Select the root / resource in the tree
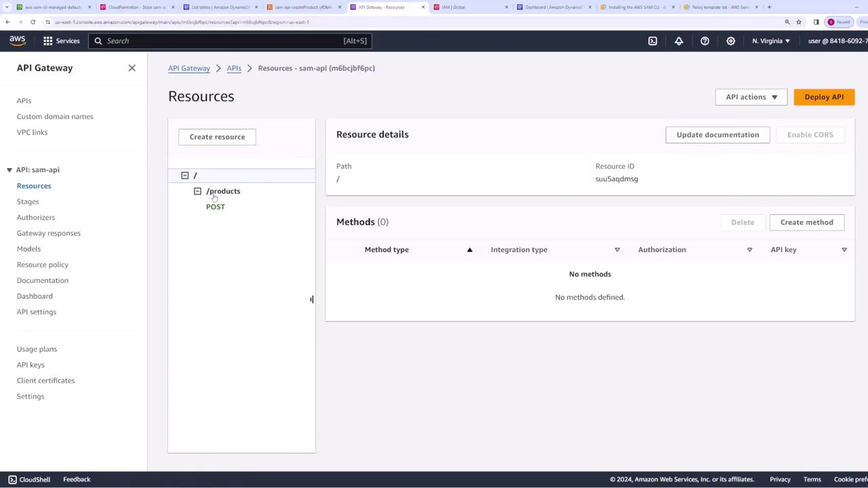Image resolution: width=868 pixels, height=488 pixels. (x=195, y=176)
